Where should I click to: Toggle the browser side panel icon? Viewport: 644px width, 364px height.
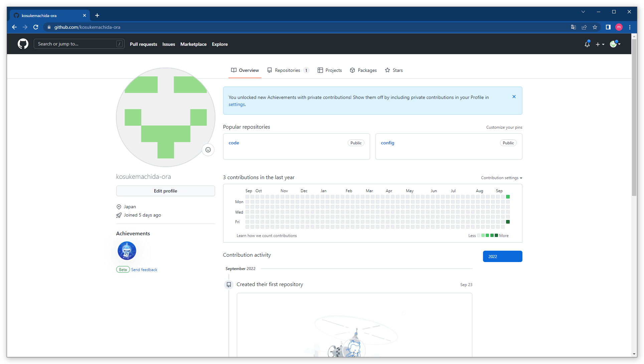pyautogui.click(x=608, y=27)
